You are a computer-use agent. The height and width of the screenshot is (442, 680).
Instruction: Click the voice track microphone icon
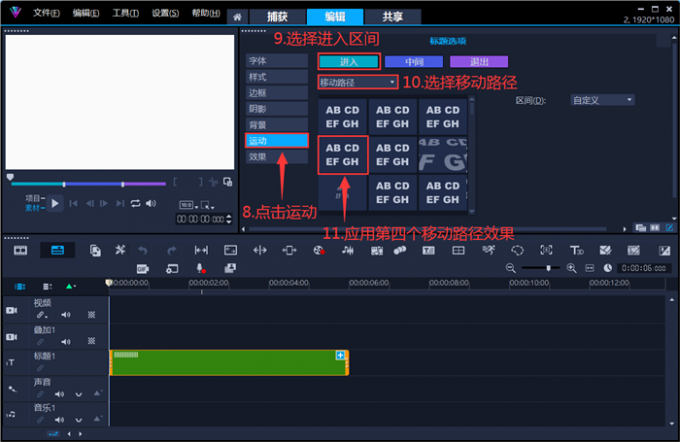12,389
